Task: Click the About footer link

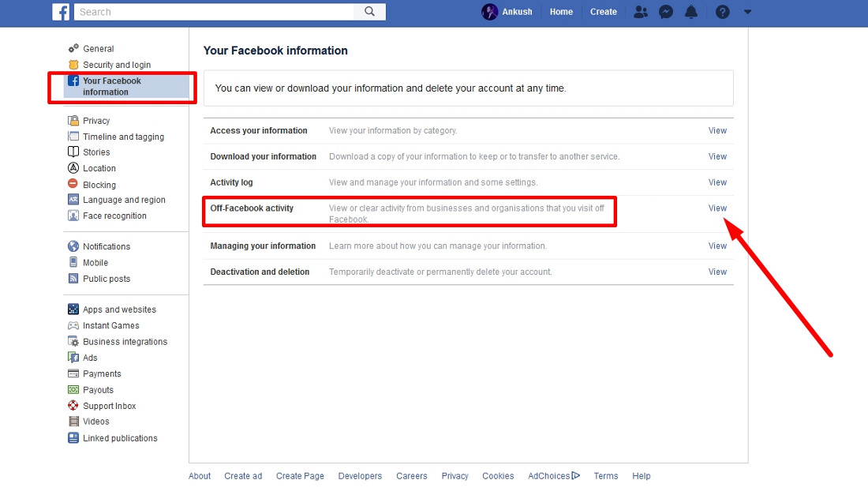Action: point(200,475)
